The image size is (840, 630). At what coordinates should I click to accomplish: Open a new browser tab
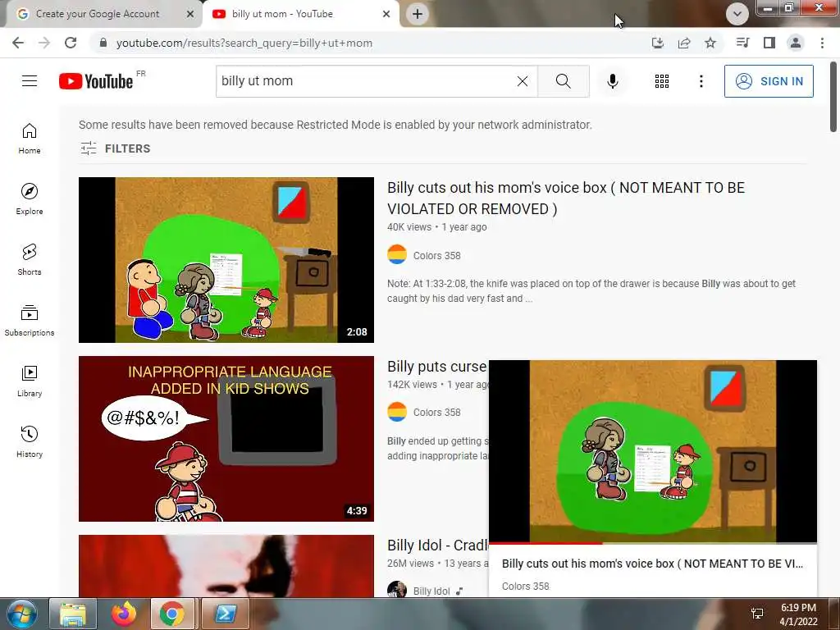tap(418, 14)
